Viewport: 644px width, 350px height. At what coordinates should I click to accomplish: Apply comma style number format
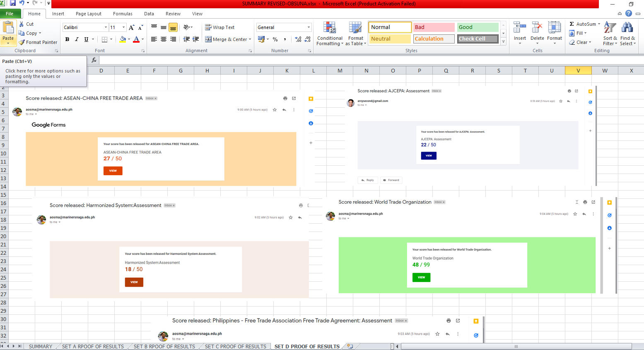pos(285,39)
